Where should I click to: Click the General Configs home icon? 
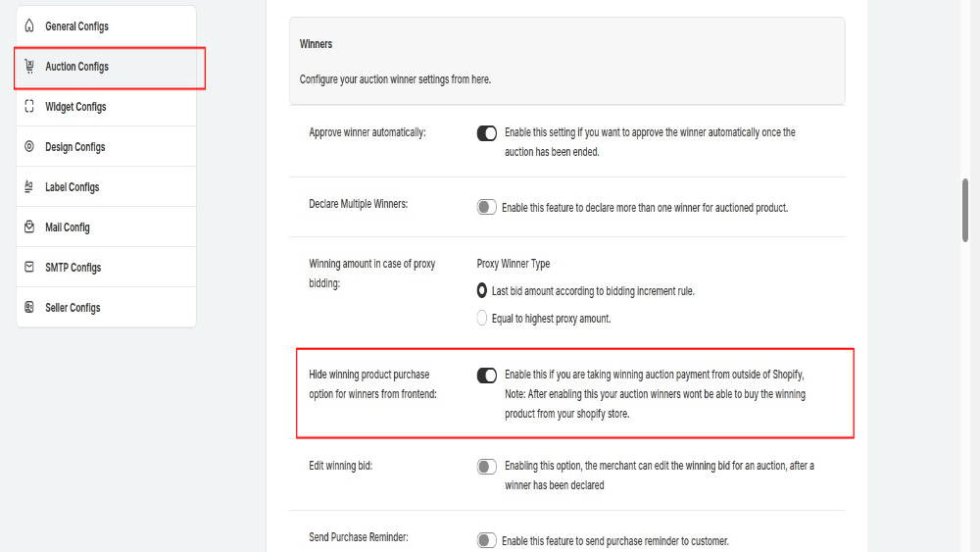[x=29, y=25]
